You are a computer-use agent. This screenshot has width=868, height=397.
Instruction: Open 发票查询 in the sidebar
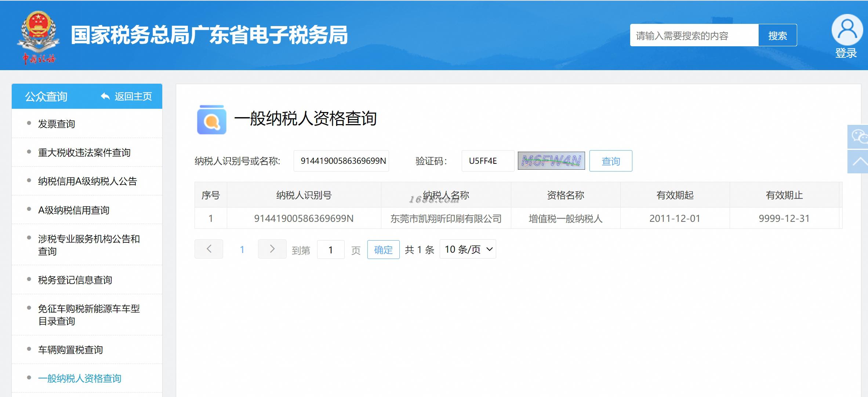click(x=57, y=124)
